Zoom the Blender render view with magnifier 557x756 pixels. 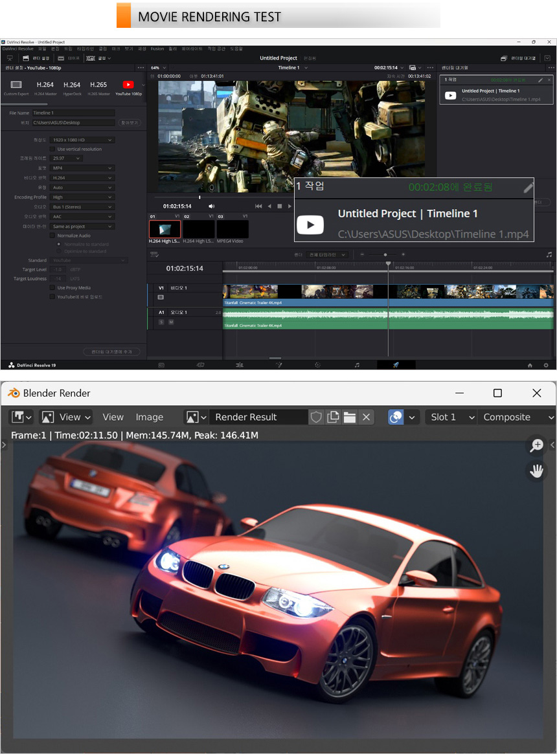[536, 445]
